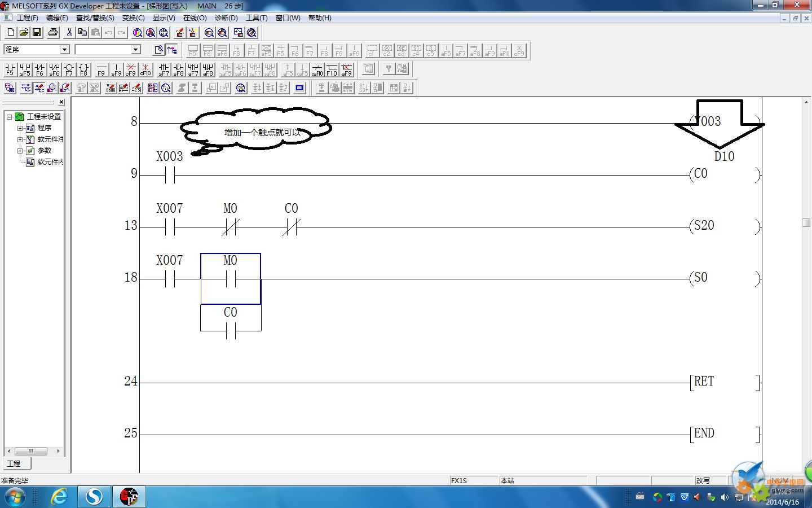Delete vertical line cF10

coord(145,70)
